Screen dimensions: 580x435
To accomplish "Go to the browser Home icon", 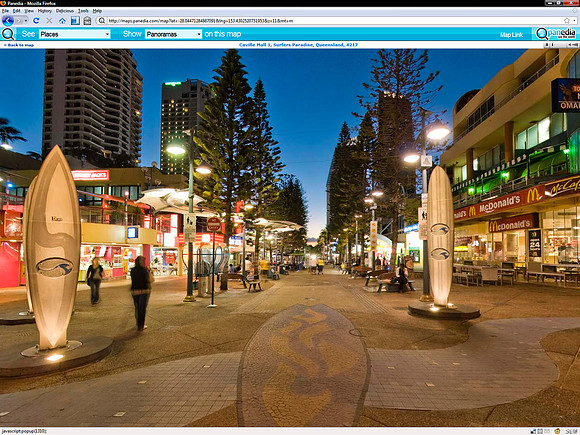I will (62, 21).
